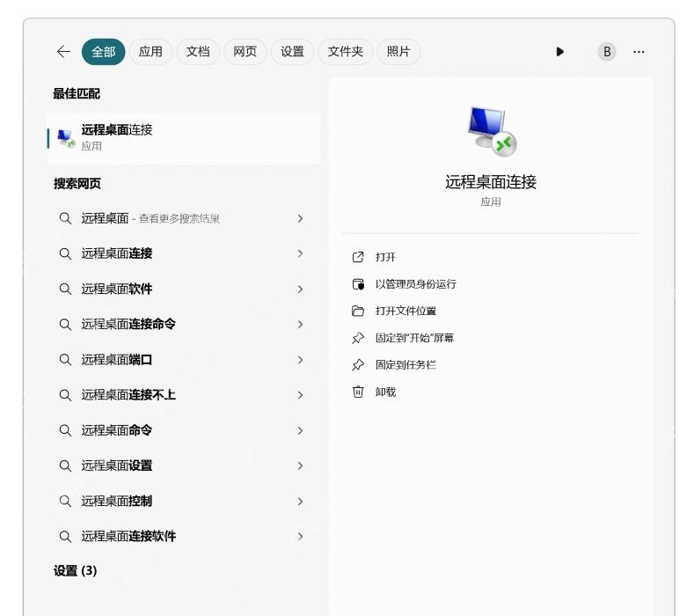Expand the chevron for 远程桌面端口
The width and height of the screenshot is (694, 616).
(300, 360)
